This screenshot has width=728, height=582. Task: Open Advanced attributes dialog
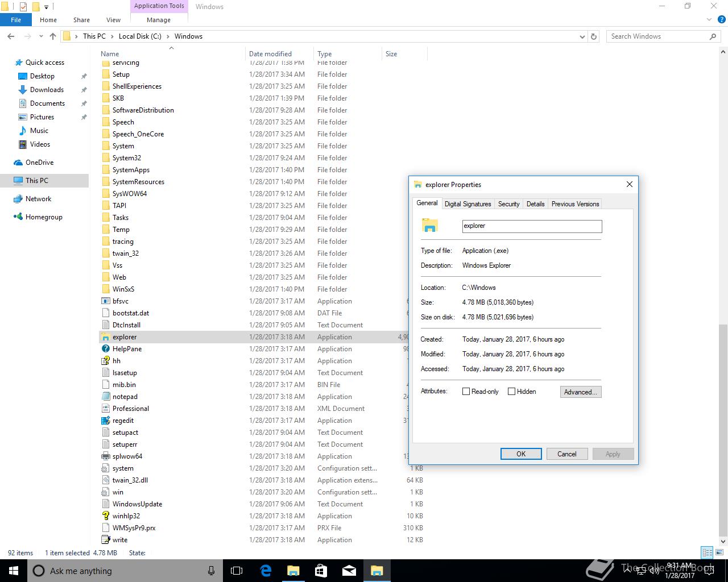[x=581, y=392]
